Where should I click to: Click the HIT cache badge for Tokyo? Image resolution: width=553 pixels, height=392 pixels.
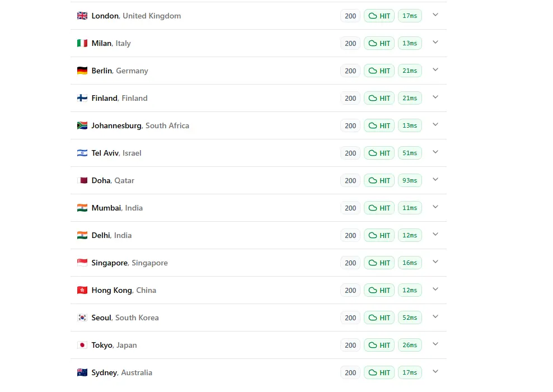[x=379, y=345]
